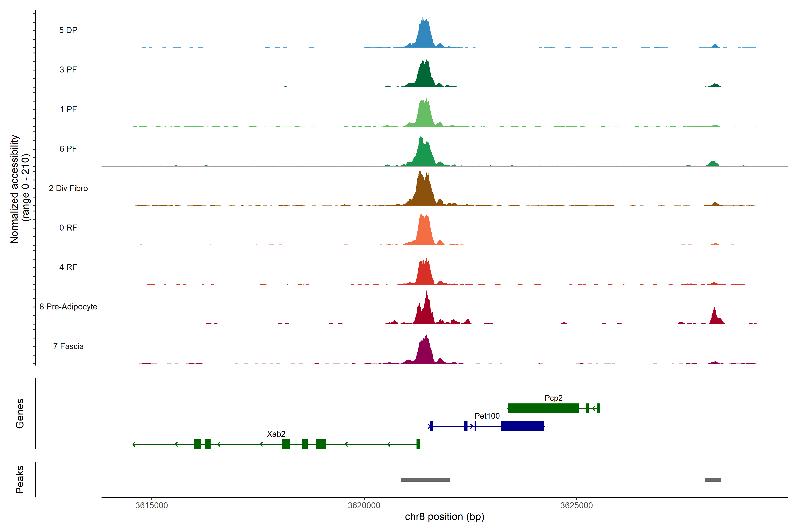
Task: Click the 3 PF track label
Action: pos(68,70)
